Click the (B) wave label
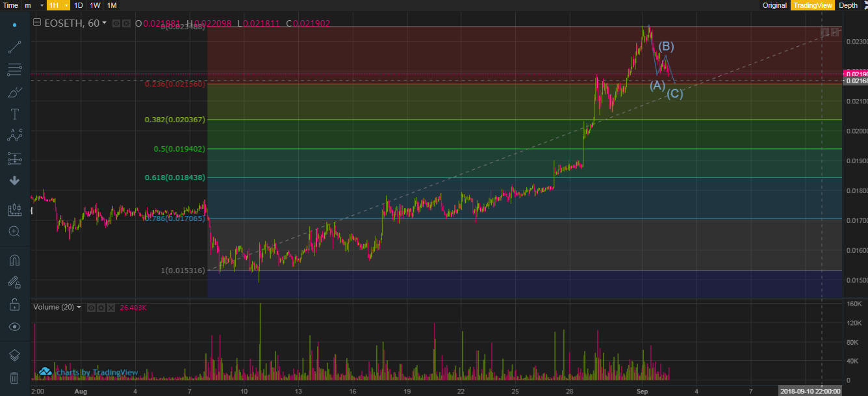Screen dimensions: 868x396 pyautogui.click(x=667, y=46)
